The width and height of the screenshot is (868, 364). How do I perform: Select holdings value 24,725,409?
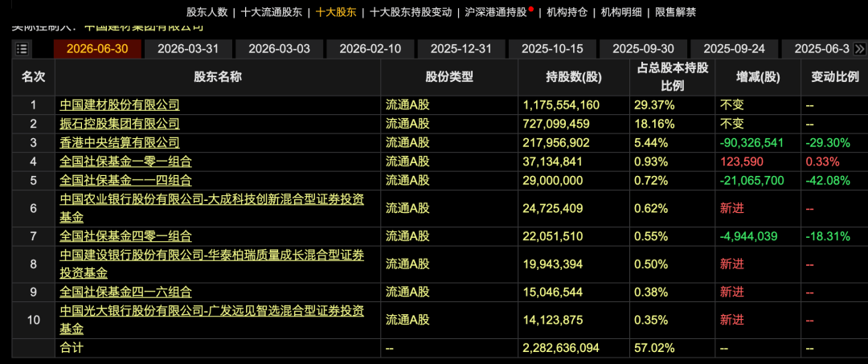tap(552, 208)
